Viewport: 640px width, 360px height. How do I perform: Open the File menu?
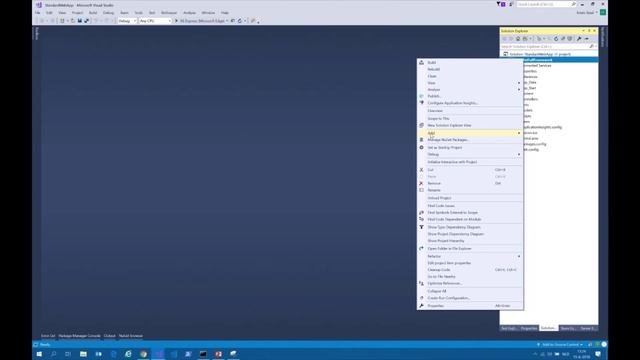tap(37, 13)
